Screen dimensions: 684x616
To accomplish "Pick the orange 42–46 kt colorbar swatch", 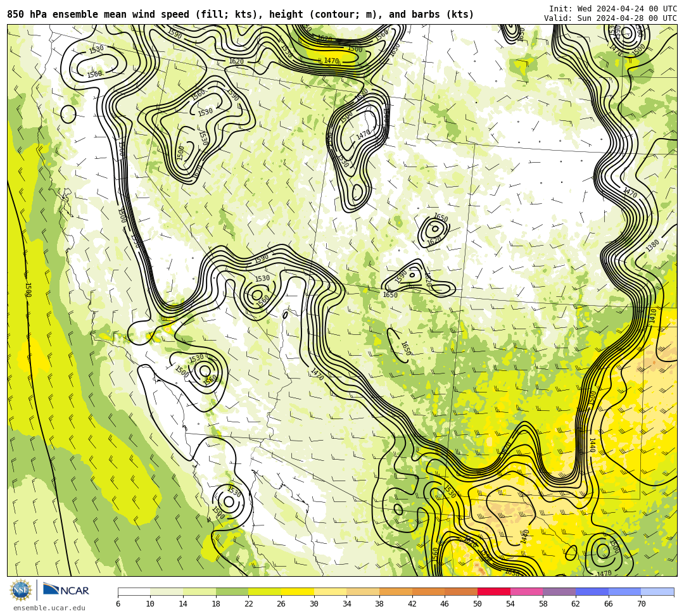I will tap(428, 591).
